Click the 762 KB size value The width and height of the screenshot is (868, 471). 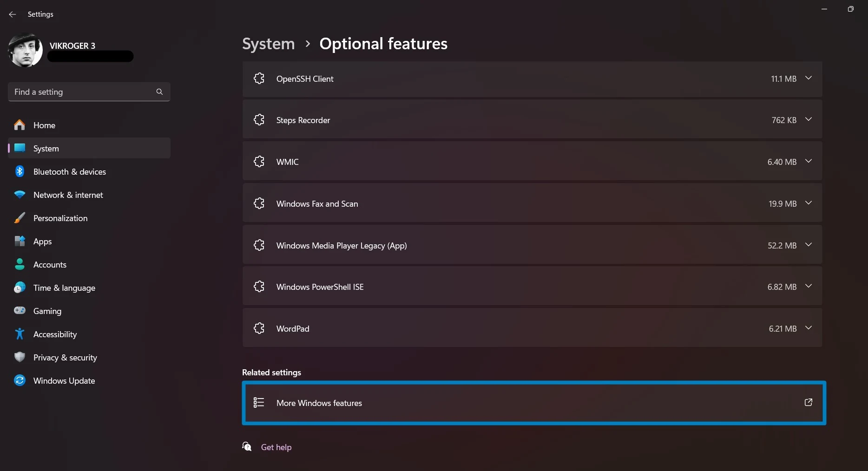click(784, 120)
